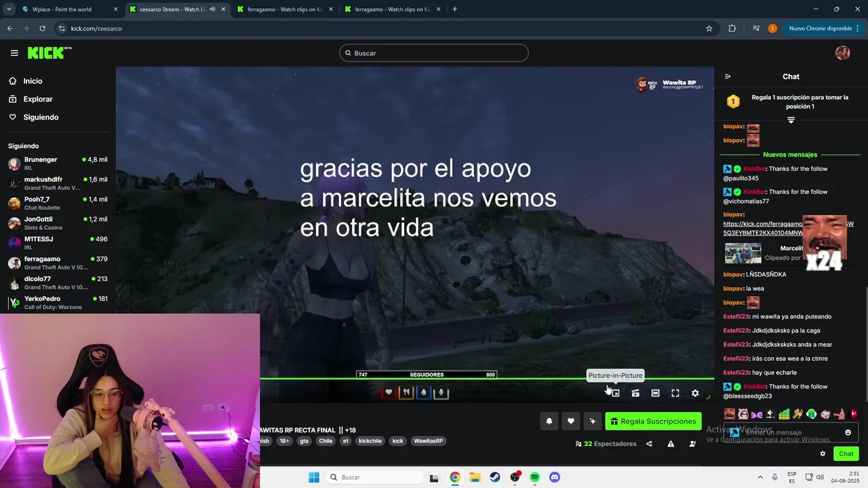Click the WawitasRP stream tag
The width and height of the screenshot is (868, 488).
[428, 441]
